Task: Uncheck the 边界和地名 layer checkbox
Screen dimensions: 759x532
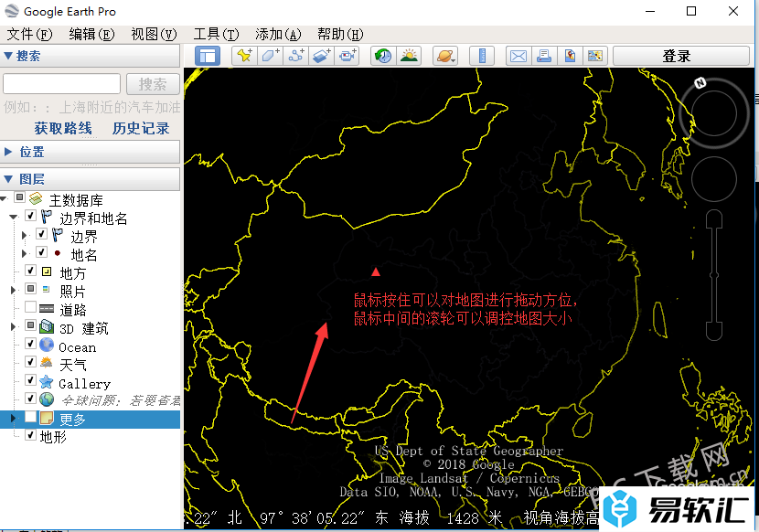Action: pos(30,216)
